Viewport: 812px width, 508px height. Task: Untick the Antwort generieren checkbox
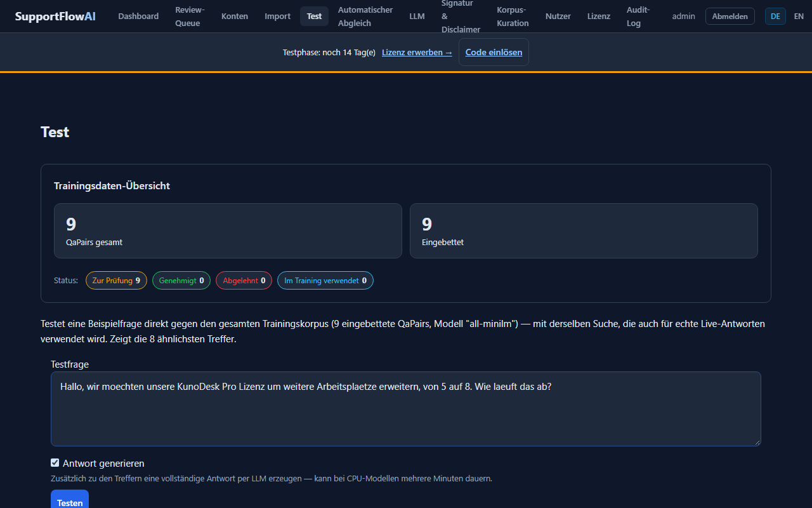pos(55,463)
